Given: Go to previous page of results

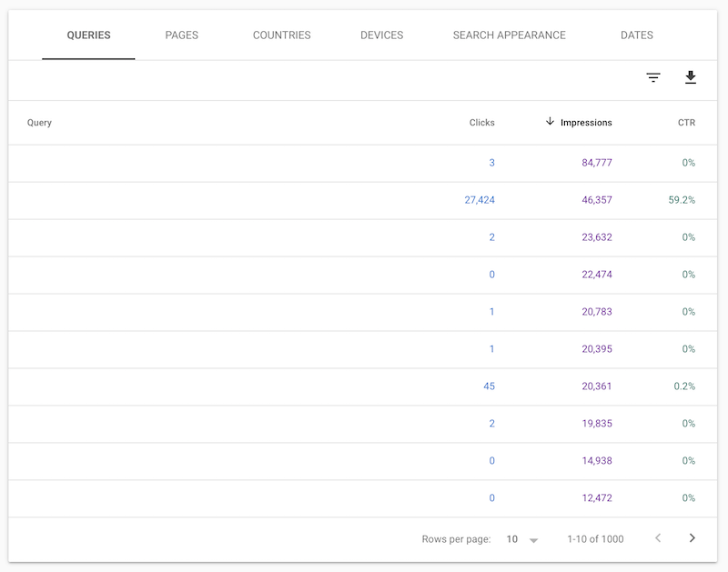Looking at the screenshot, I should [658, 538].
